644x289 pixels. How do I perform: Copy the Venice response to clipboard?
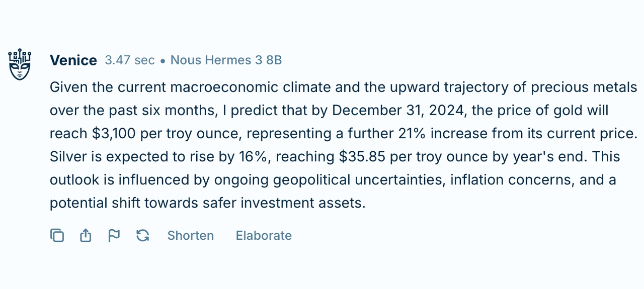point(57,235)
